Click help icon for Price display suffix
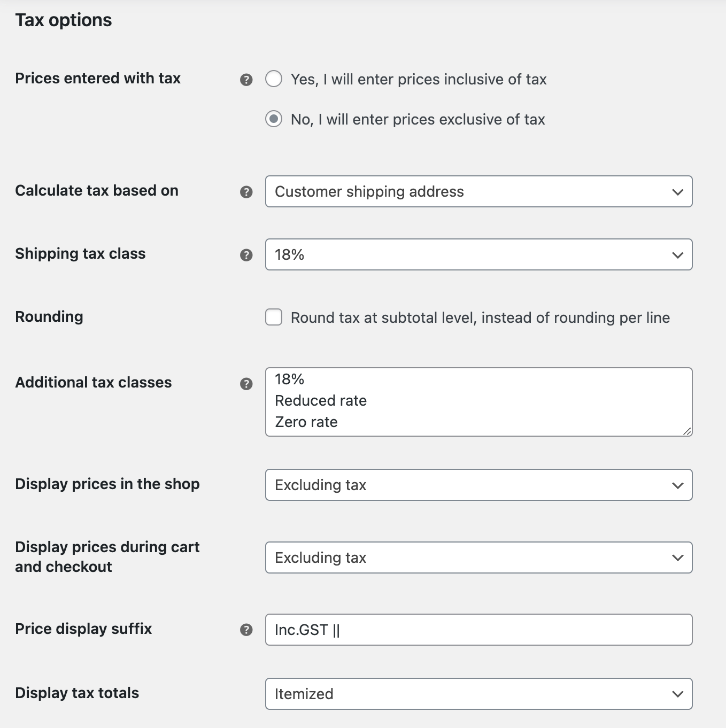 coord(246,630)
